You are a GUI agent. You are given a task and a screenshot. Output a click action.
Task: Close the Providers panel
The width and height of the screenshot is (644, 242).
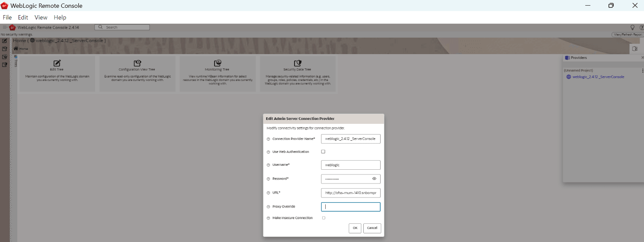(x=642, y=58)
